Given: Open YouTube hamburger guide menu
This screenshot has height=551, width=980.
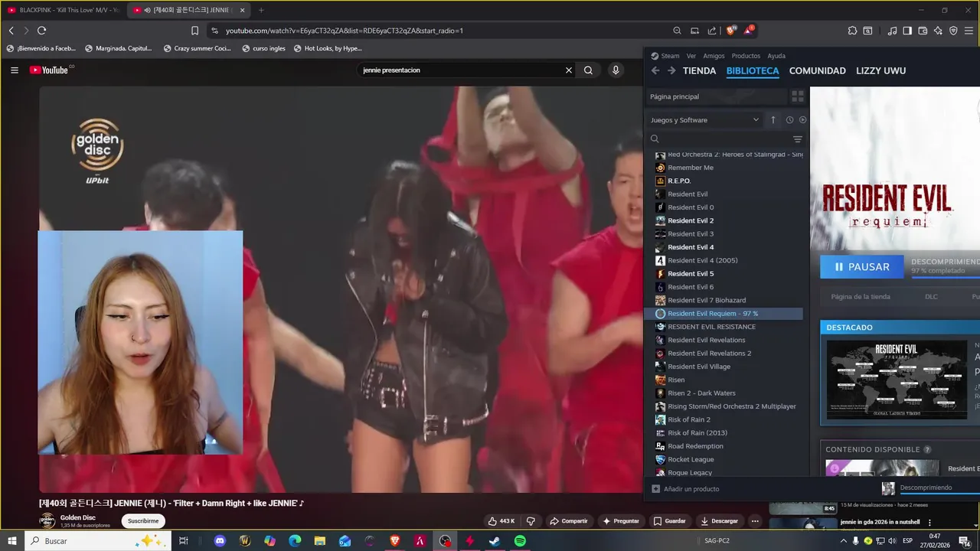Looking at the screenshot, I should click(x=15, y=70).
